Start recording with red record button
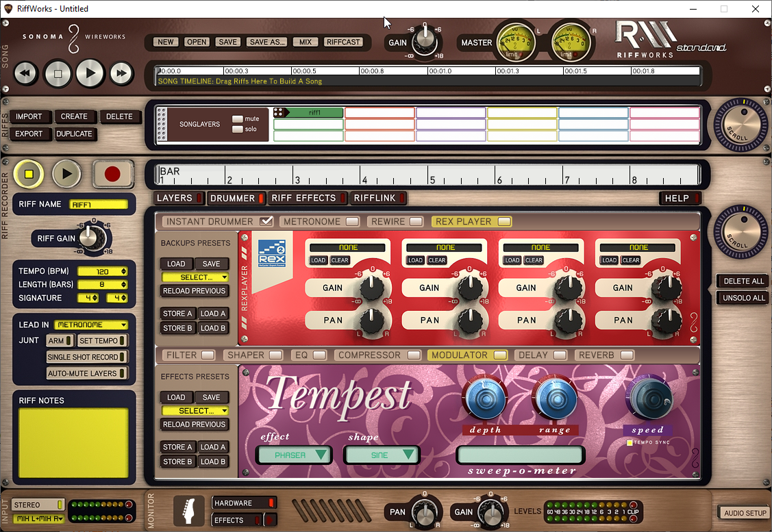 coord(113,174)
